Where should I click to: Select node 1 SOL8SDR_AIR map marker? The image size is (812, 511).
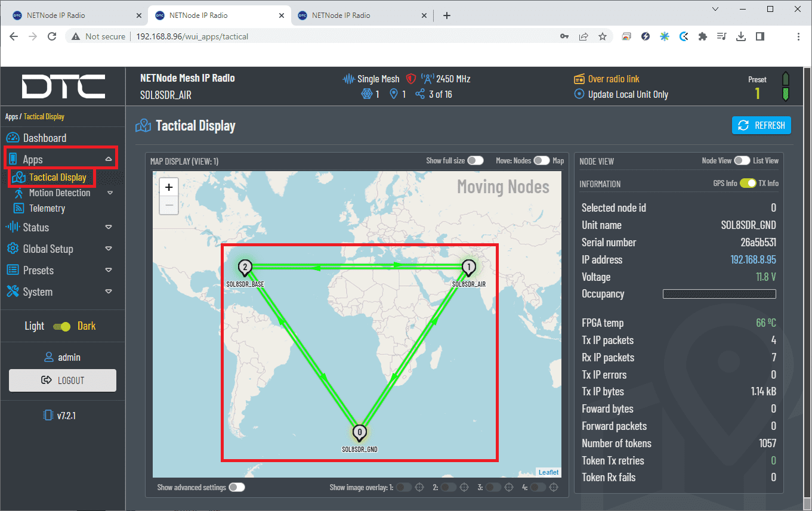469,267
